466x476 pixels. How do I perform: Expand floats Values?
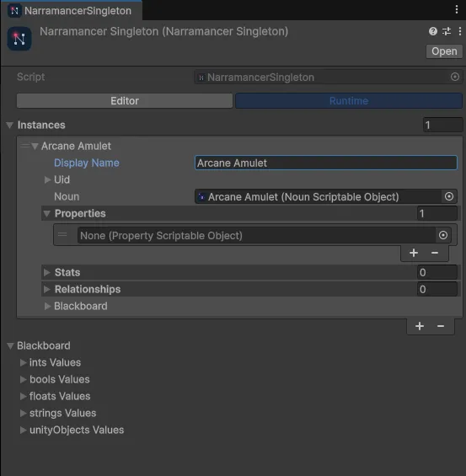coord(23,396)
